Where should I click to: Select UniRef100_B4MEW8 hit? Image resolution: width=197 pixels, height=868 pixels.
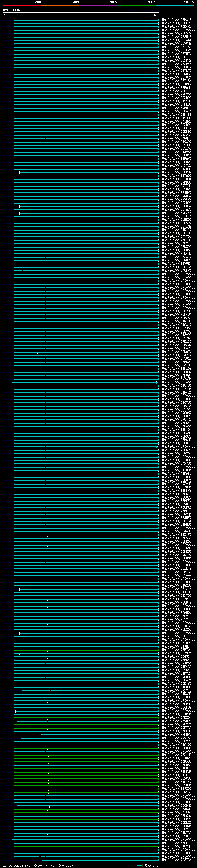(177, 772)
